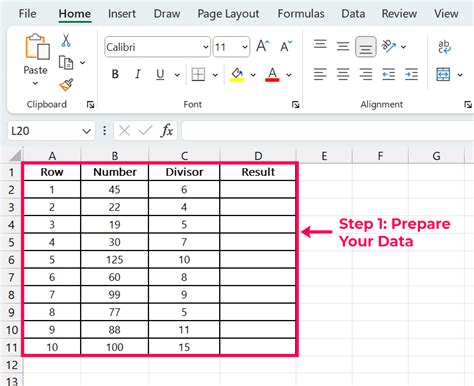Image resolution: width=474 pixels, height=386 pixels.
Task: Open Alignment settings dialog launcher
Action: point(468,105)
